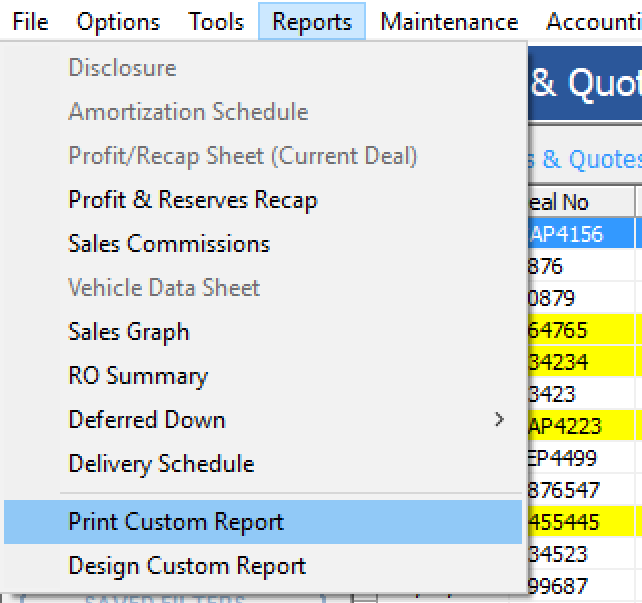Select RO Summary menu entry
The height and width of the screenshot is (603, 642).
[x=263, y=375]
